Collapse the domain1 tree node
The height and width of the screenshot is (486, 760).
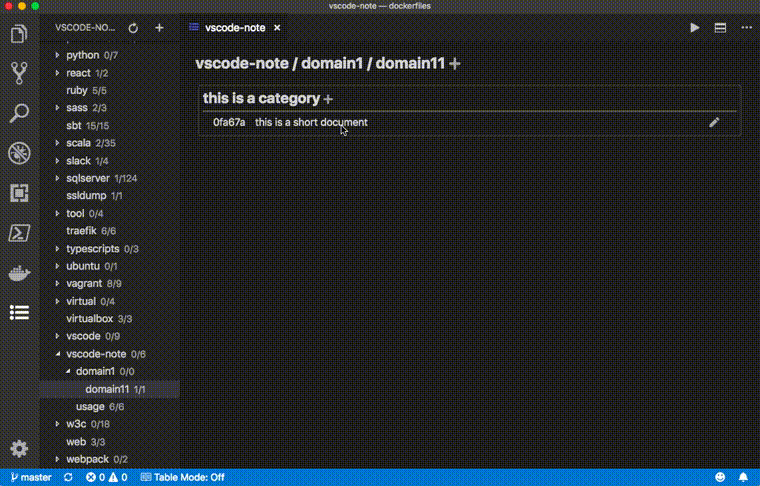point(67,371)
